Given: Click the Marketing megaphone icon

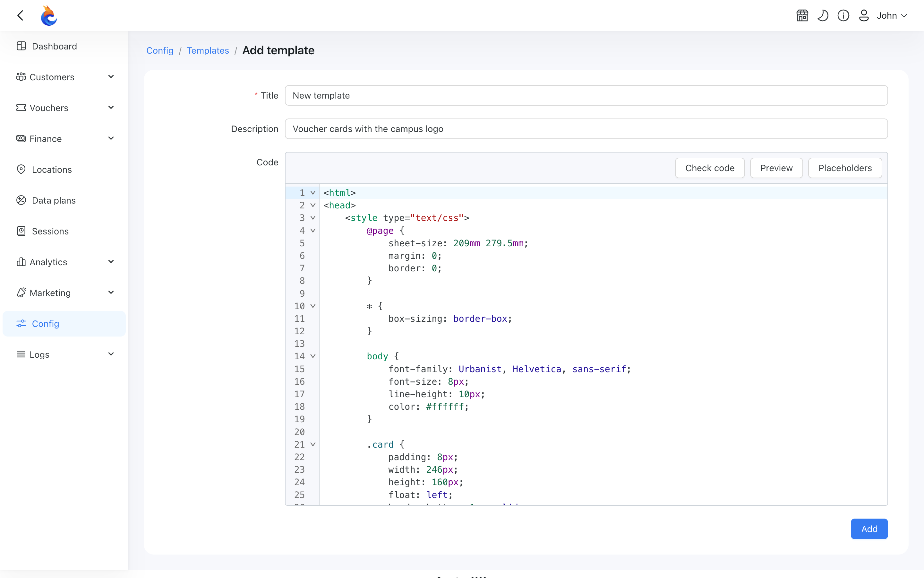Looking at the screenshot, I should [x=21, y=293].
